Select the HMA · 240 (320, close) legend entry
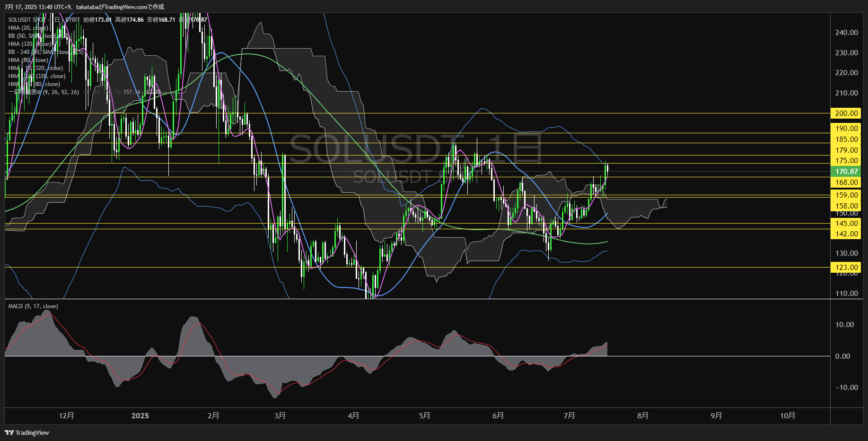Screen dimensions: 868x441 pyautogui.click(x=37, y=76)
